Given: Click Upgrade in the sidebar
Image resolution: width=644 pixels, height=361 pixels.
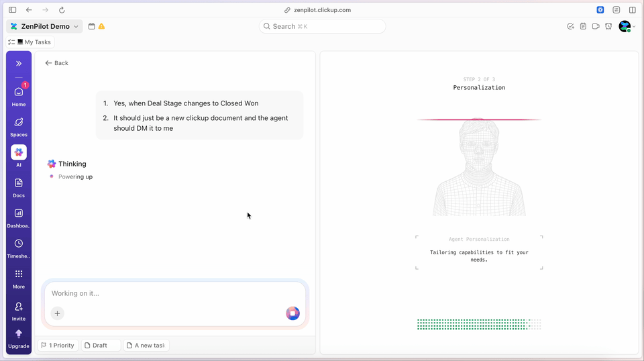Looking at the screenshot, I should coord(19,339).
